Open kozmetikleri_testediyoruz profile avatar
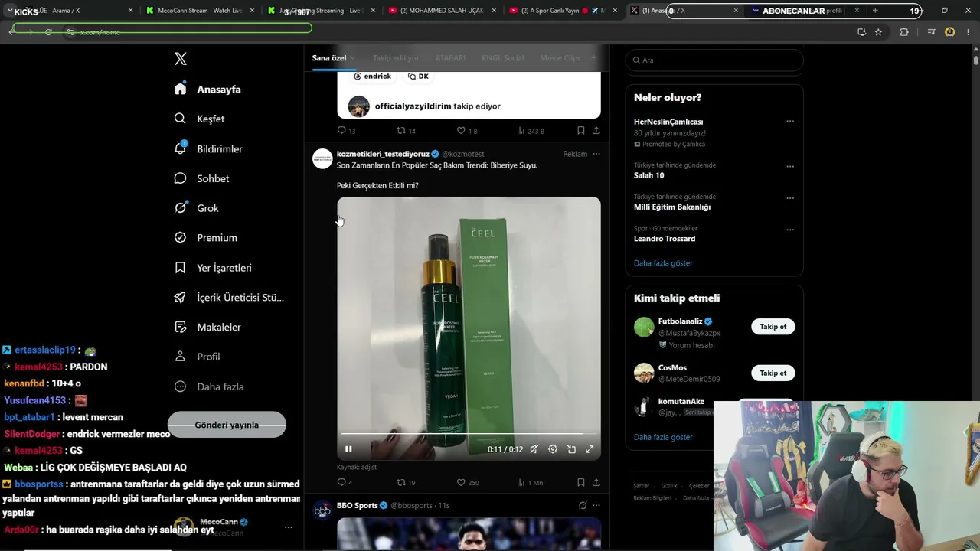980x551 pixels. pyautogui.click(x=323, y=158)
